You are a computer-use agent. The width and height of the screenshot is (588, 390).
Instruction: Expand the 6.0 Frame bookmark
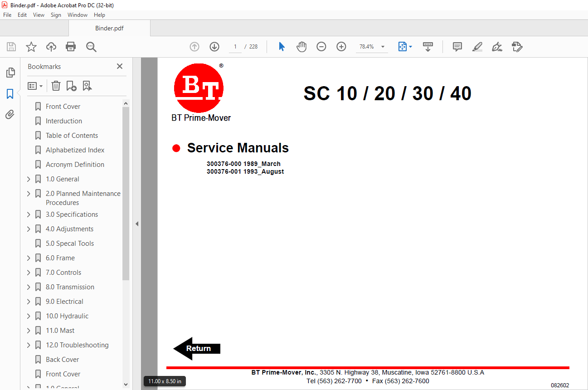pyautogui.click(x=29, y=258)
